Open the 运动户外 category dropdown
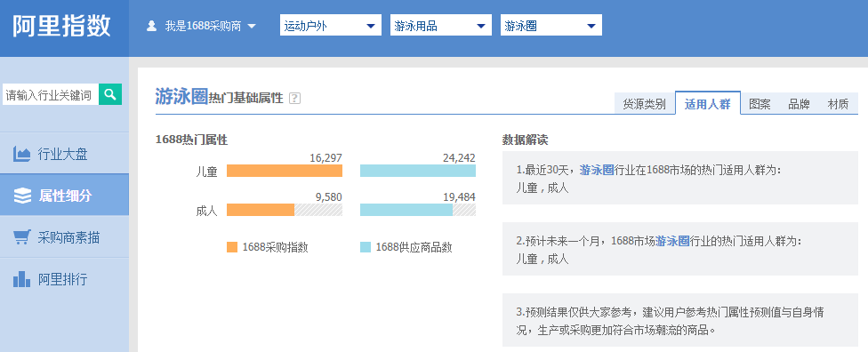868x352 pixels. point(331,26)
